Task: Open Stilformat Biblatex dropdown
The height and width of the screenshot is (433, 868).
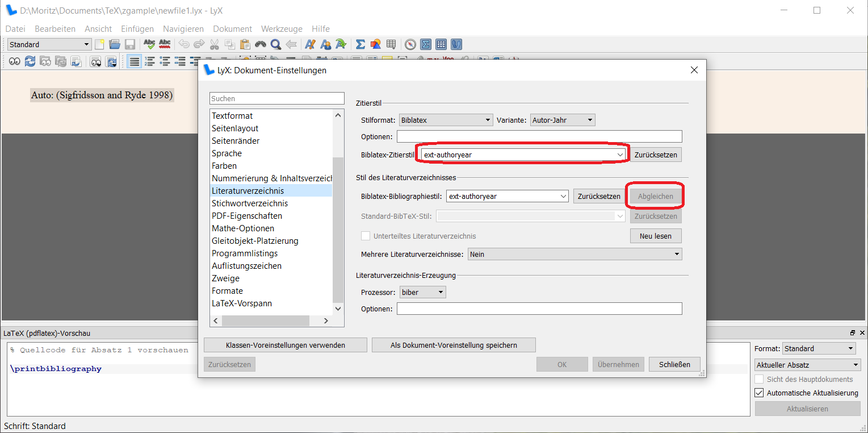Action: point(446,120)
